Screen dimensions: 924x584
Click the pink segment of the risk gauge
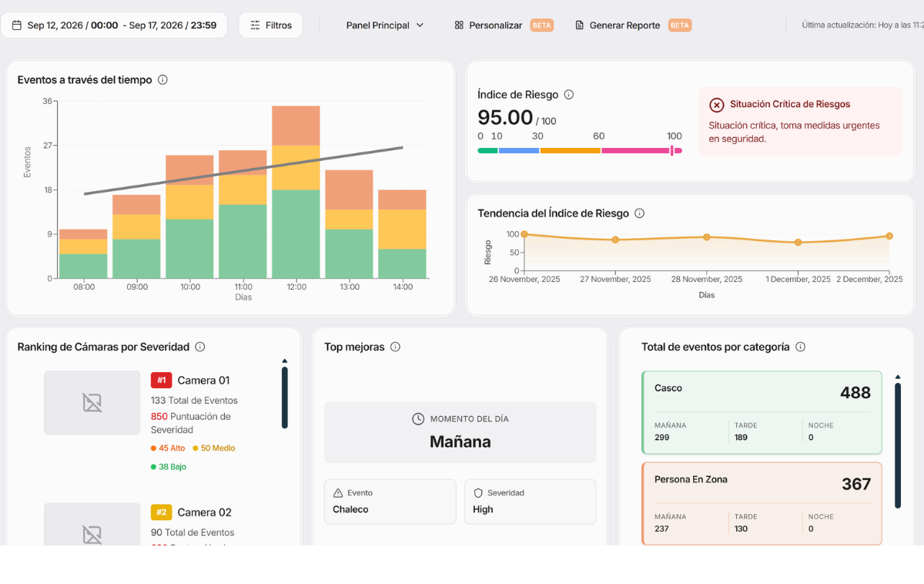click(641, 151)
